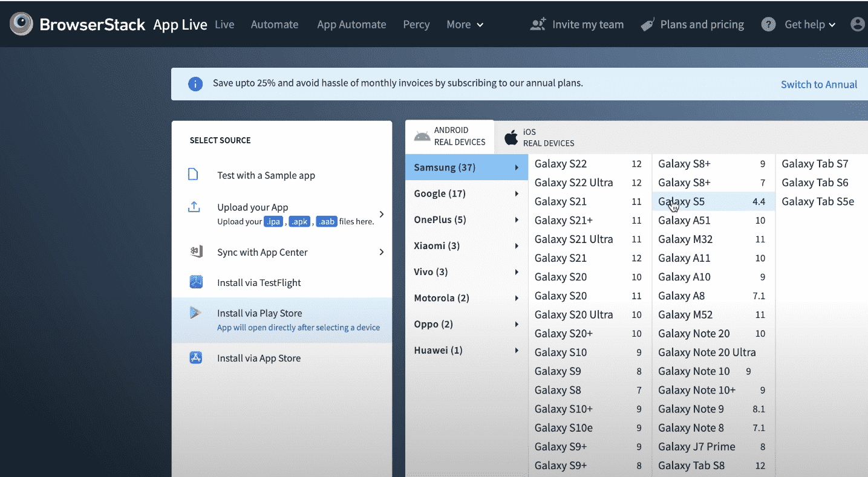
Task: Click the Switch to Annual link
Action: pos(818,85)
